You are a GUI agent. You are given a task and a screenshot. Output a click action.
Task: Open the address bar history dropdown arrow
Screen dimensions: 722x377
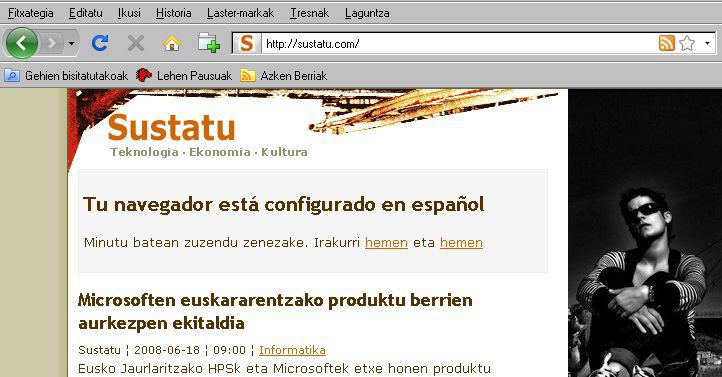(707, 44)
